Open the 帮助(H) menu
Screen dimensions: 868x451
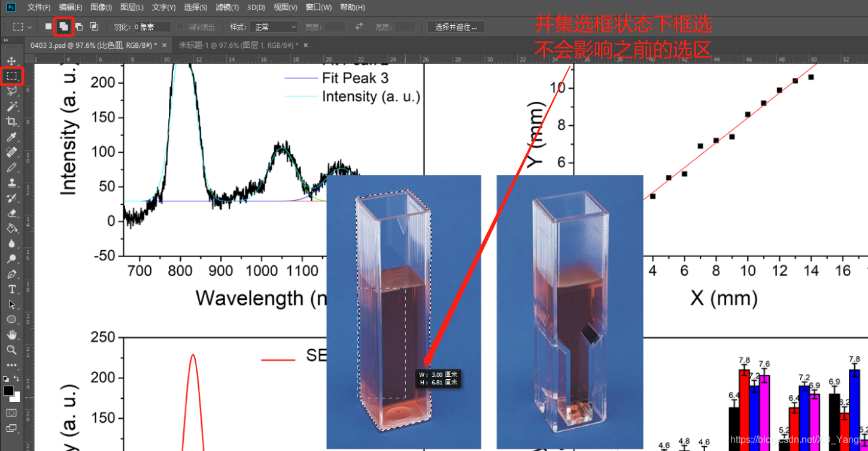[x=352, y=7]
